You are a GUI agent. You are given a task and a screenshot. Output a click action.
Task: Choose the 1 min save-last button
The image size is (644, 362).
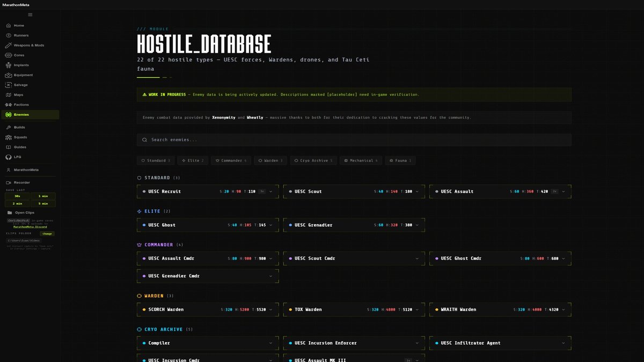coord(43,196)
